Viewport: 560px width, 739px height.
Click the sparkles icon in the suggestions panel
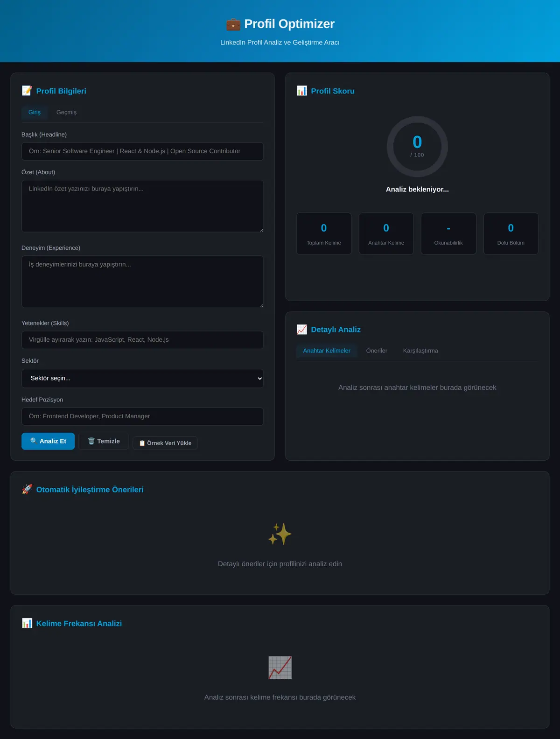(x=280, y=534)
